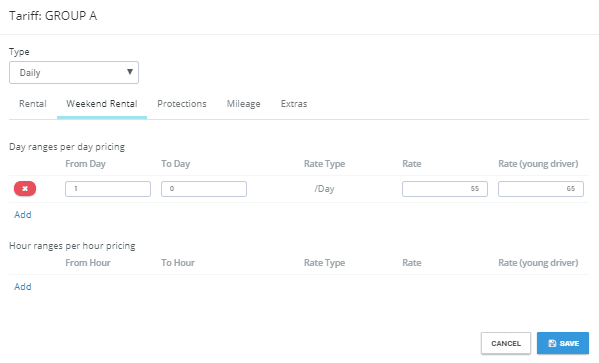Viewport: 599px width, 363px height.
Task: Click the /Day rate type label
Action: click(324, 189)
